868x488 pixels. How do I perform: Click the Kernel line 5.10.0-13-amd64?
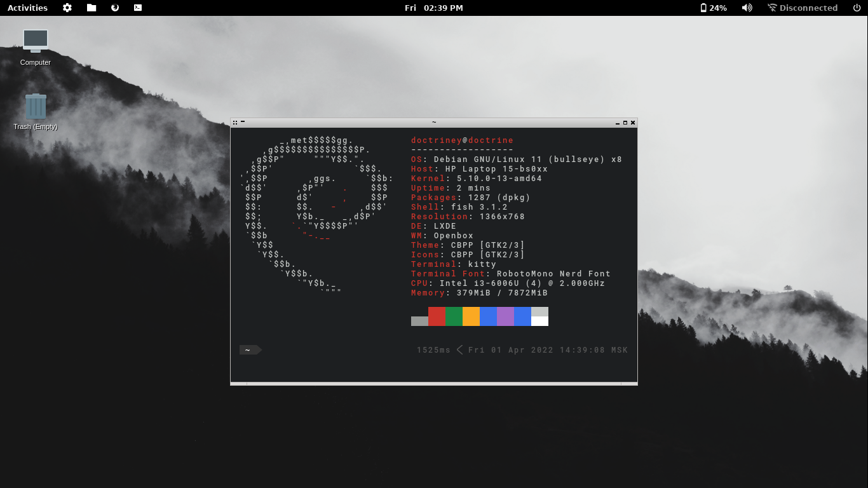point(477,179)
